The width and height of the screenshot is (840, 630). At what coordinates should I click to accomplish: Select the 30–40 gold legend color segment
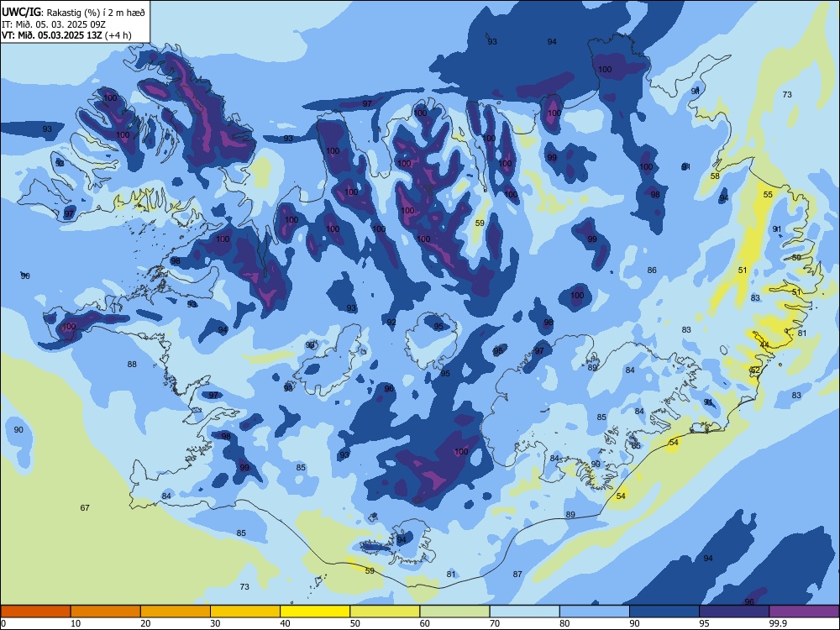click(x=245, y=612)
